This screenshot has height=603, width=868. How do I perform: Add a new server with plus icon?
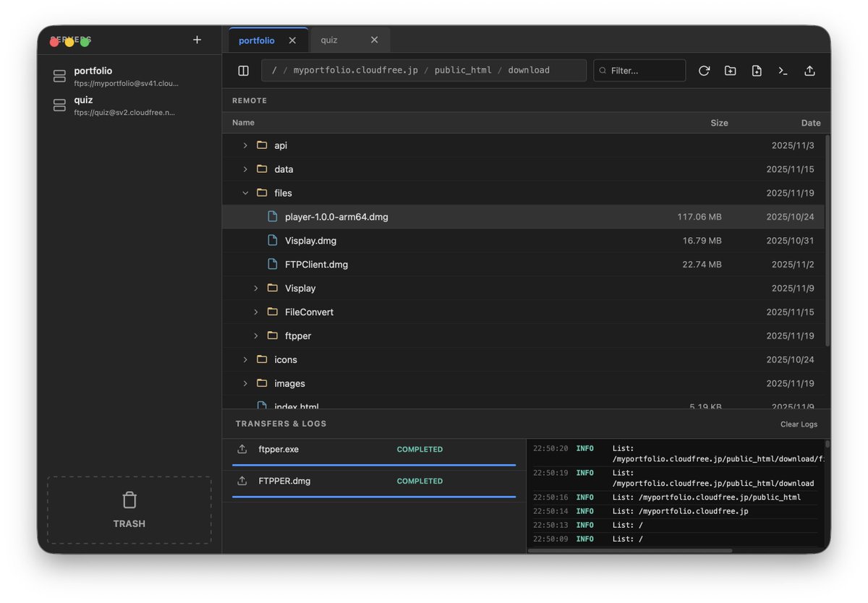tap(197, 40)
